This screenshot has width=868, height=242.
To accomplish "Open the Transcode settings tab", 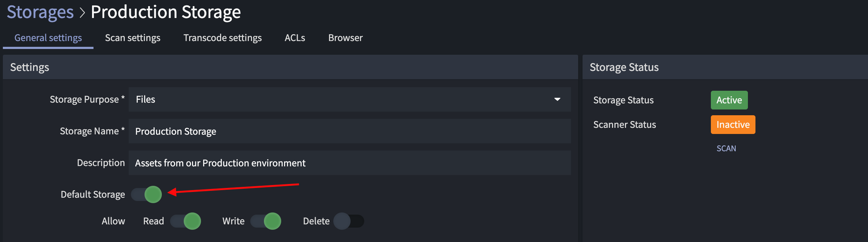I will click(x=223, y=38).
